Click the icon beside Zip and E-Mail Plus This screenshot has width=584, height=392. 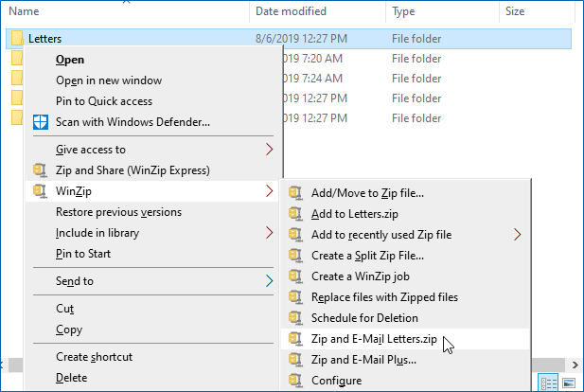click(295, 360)
